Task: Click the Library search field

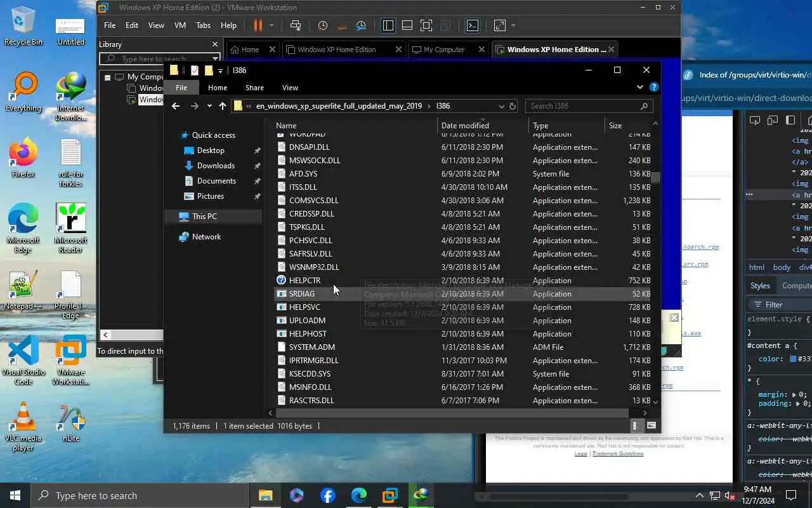Action: click(x=159, y=58)
